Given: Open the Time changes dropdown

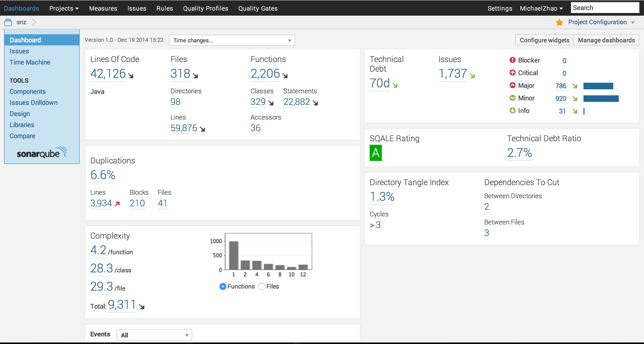Looking at the screenshot, I should 232,40.
